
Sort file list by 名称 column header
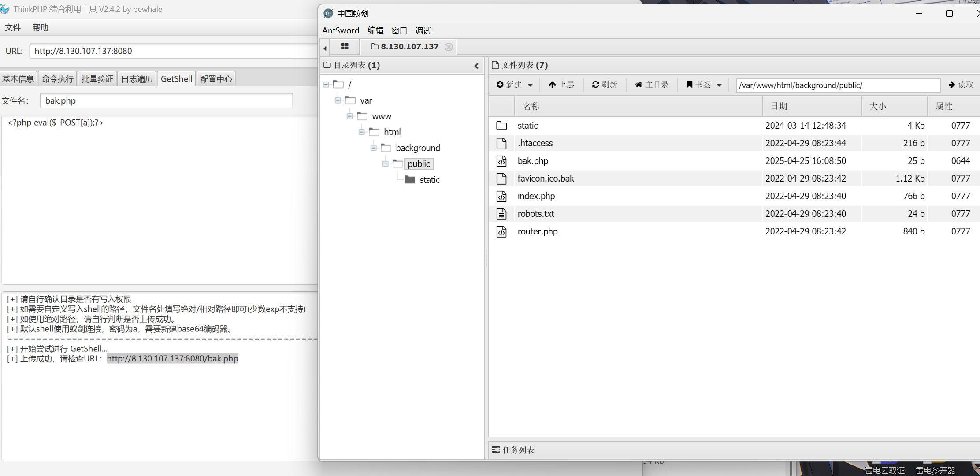638,106
